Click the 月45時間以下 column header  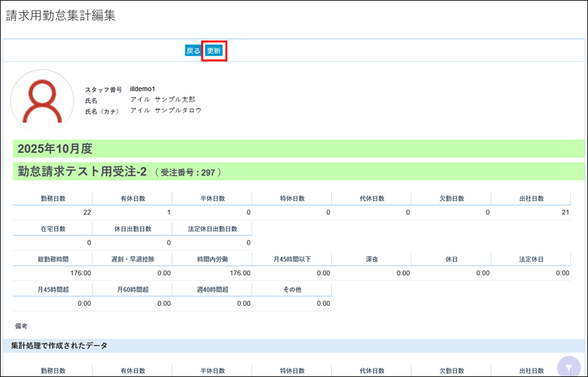point(292,259)
